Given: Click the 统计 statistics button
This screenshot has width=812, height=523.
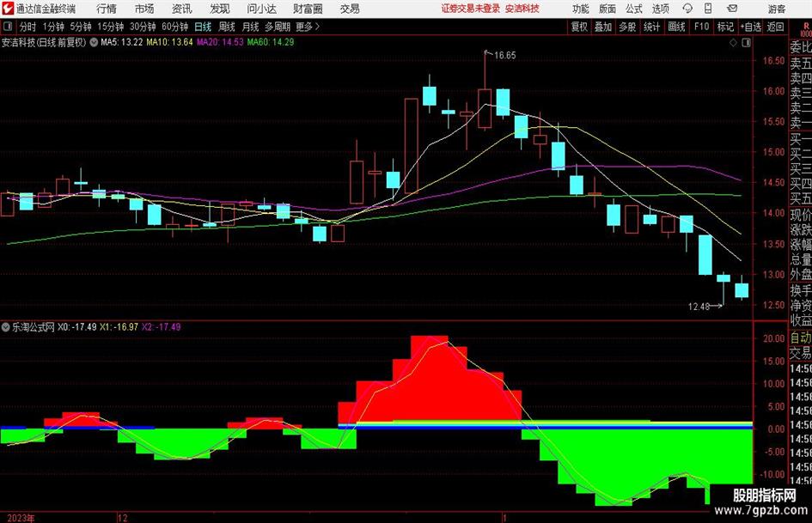Looking at the screenshot, I should tap(652, 27).
